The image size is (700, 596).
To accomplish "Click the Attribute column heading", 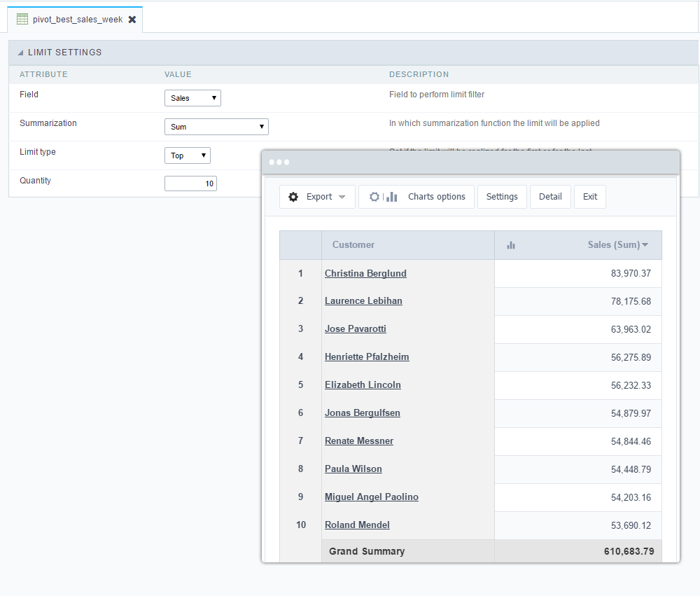I will tap(43, 75).
